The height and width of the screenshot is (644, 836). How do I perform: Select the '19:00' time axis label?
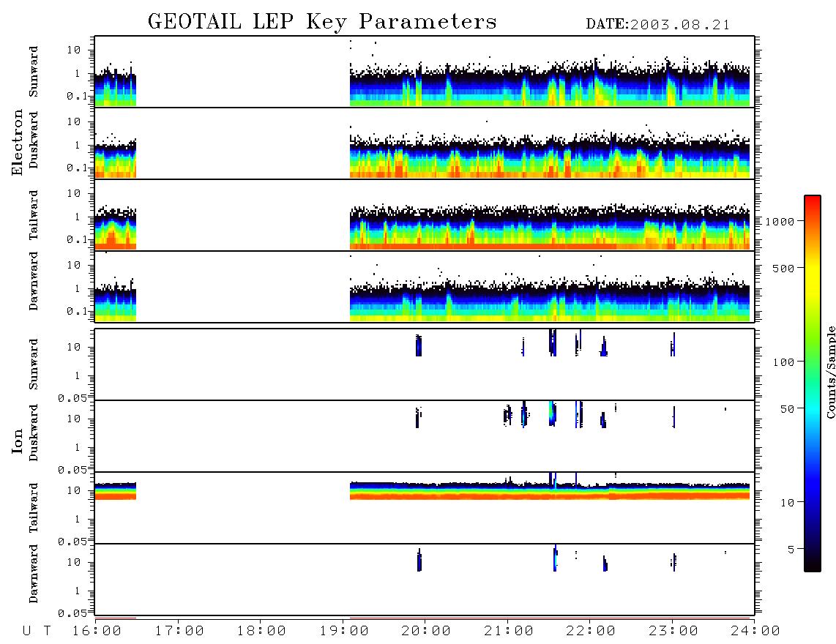coord(344,632)
